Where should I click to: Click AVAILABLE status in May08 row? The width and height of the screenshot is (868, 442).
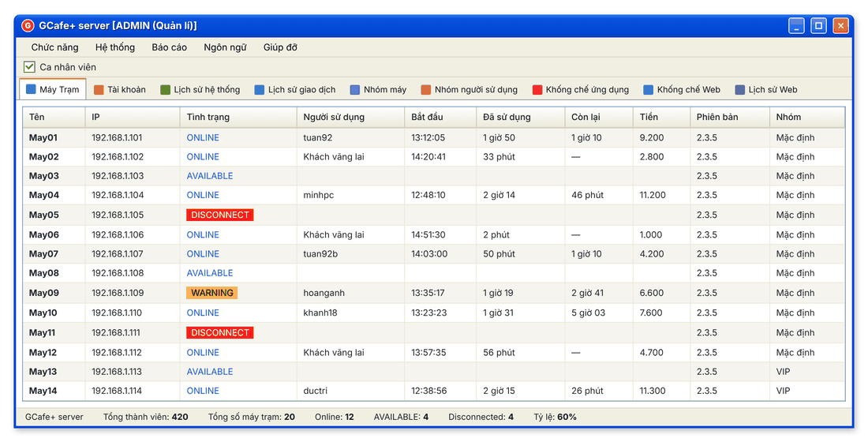pyautogui.click(x=210, y=273)
